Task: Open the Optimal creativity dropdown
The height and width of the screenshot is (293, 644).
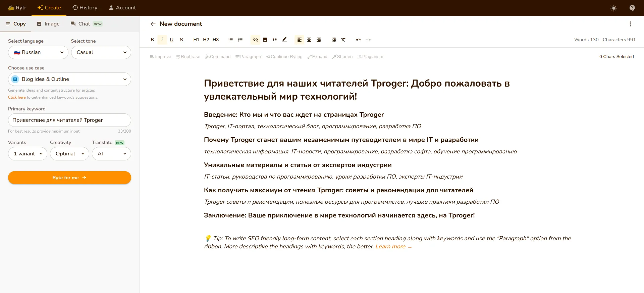Action: 69,154
